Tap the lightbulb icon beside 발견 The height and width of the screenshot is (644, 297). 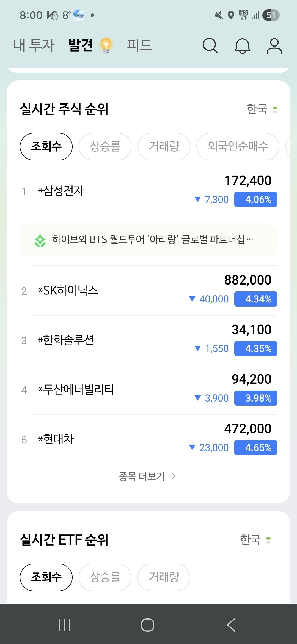(x=106, y=45)
